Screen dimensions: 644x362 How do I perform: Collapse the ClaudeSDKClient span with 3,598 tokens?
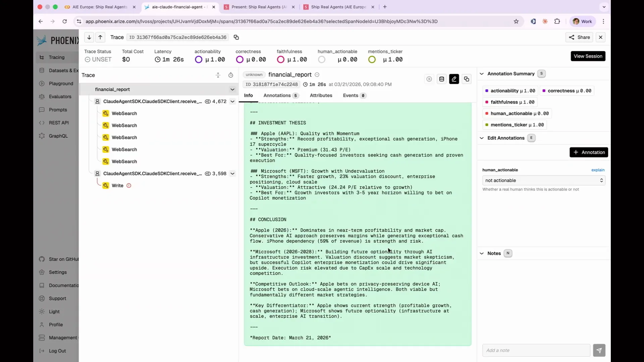point(232,174)
